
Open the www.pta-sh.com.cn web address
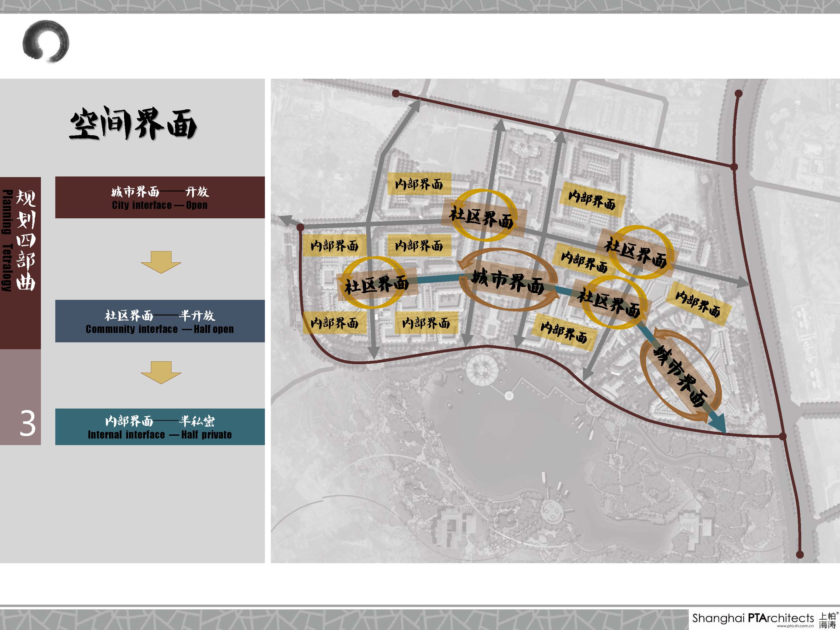click(x=795, y=626)
